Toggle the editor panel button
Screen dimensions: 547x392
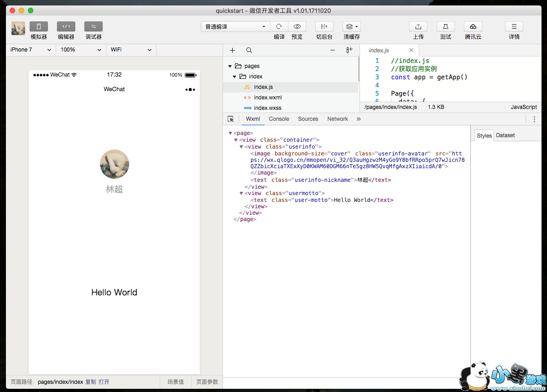tap(66, 26)
